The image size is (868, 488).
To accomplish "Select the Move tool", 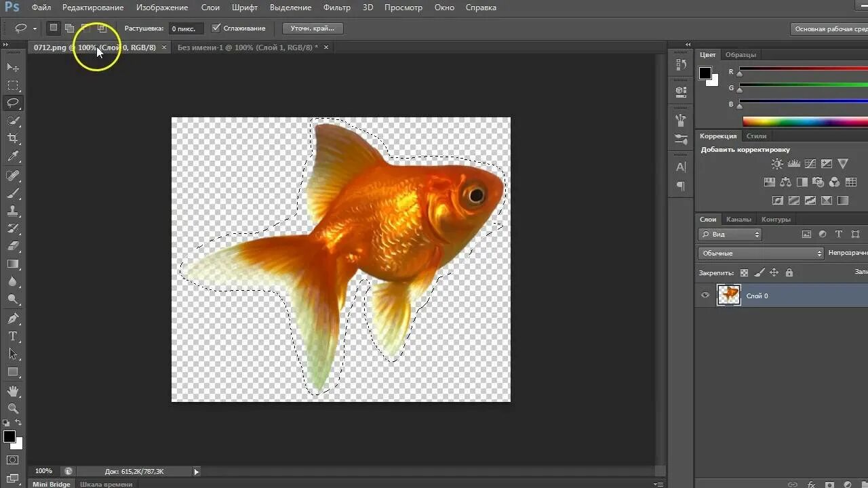I will tap(13, 67).
